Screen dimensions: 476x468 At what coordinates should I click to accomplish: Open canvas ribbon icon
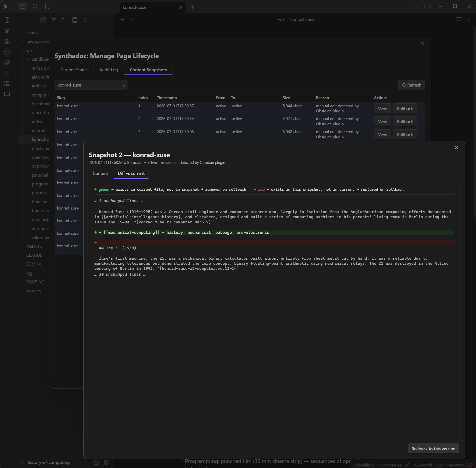pyautogui.click(x=7, y=41)
